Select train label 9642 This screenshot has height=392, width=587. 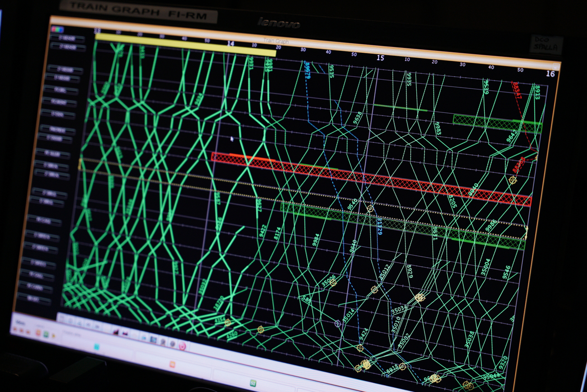tap(512, 136)
